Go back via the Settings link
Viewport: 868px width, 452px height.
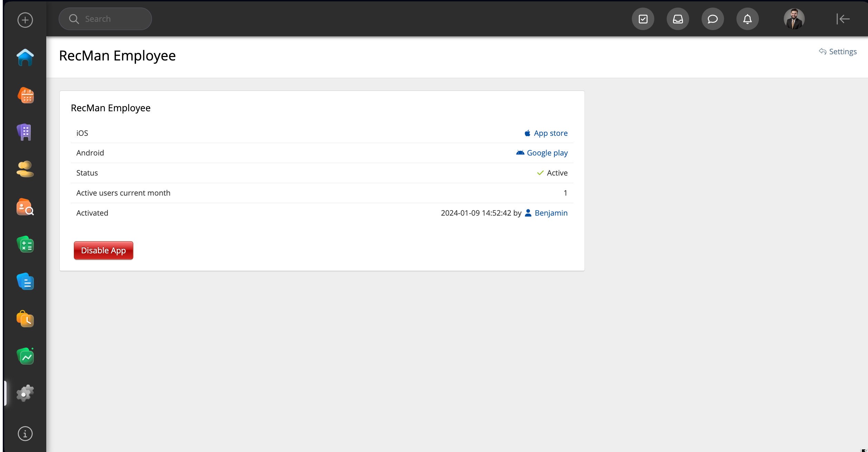pyautogui.click(x=838, y=51)
